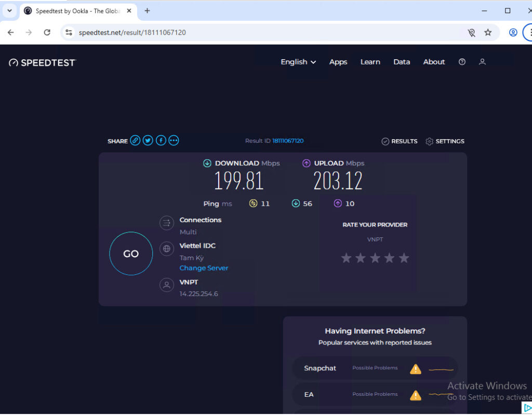Click the Change Server link

tap(204, 268)
